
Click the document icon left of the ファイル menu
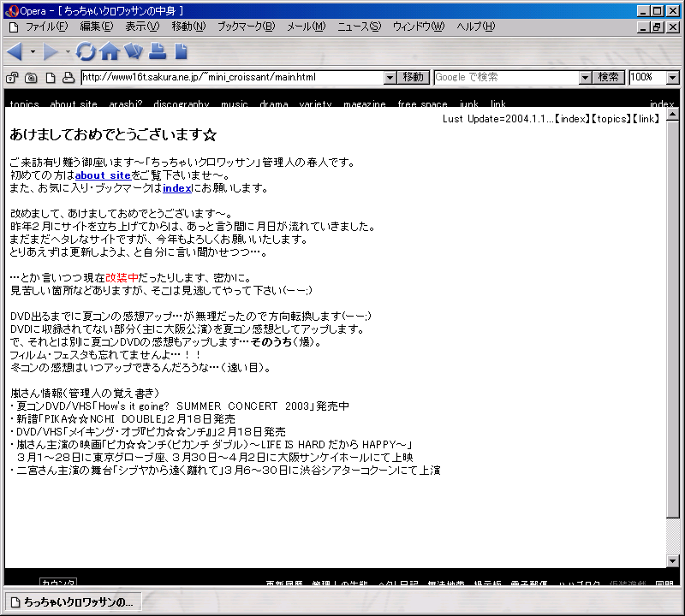14,27
